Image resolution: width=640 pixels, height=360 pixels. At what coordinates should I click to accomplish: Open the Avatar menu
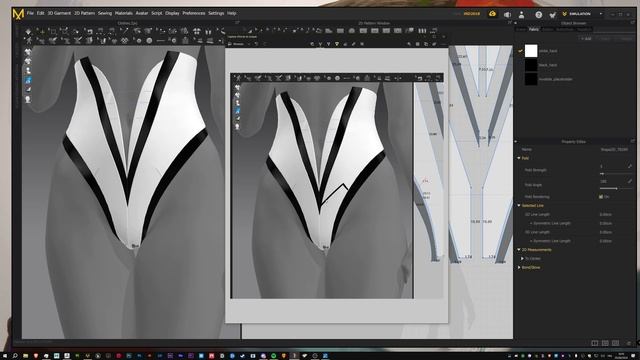tap(142, 13)
